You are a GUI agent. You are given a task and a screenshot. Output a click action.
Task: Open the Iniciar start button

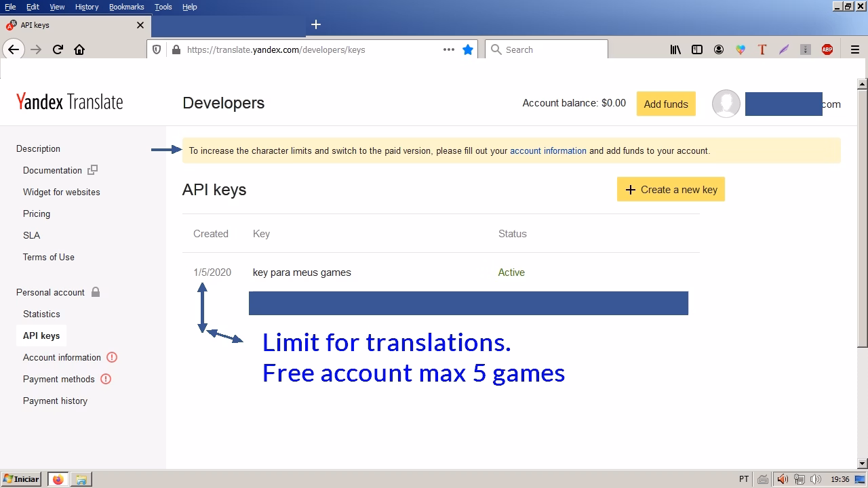point(21,479)
